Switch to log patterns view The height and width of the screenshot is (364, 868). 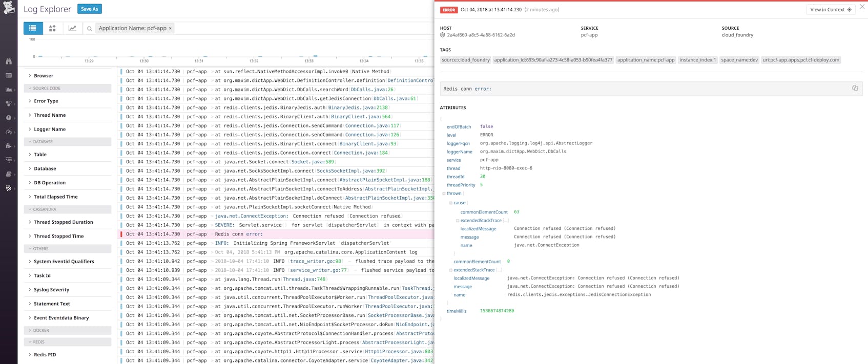tap(52, 28)
